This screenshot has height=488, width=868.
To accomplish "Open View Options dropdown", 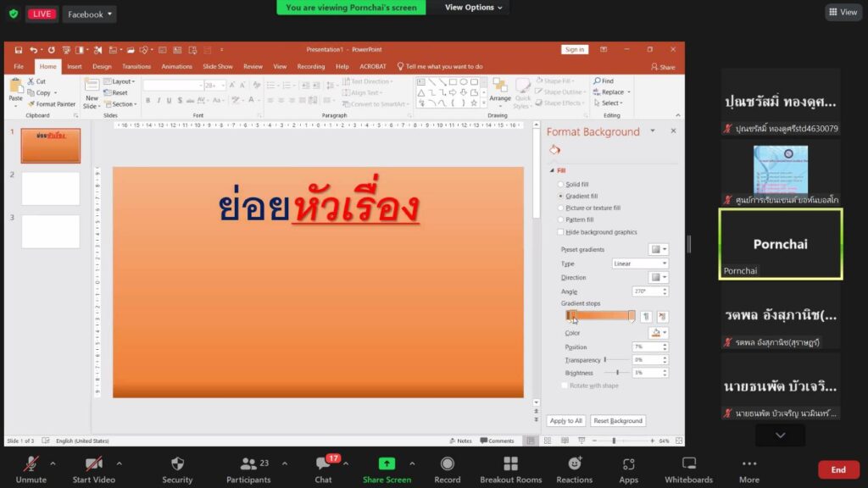I will (x=473, y=7).
